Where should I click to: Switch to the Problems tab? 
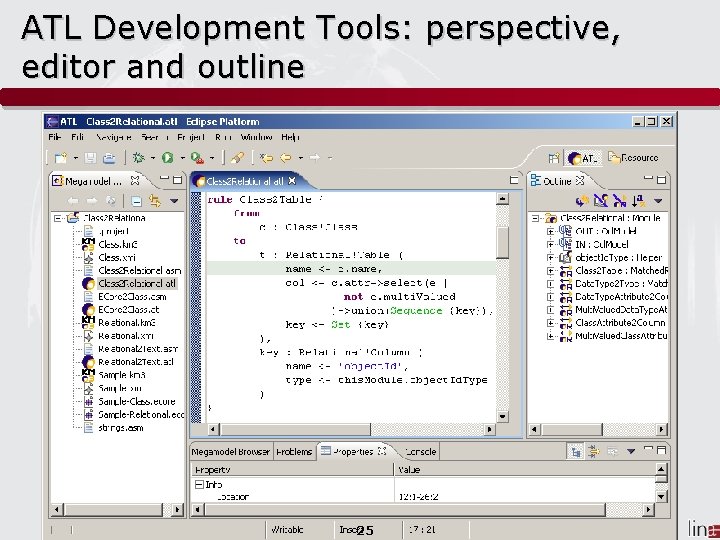294,452
